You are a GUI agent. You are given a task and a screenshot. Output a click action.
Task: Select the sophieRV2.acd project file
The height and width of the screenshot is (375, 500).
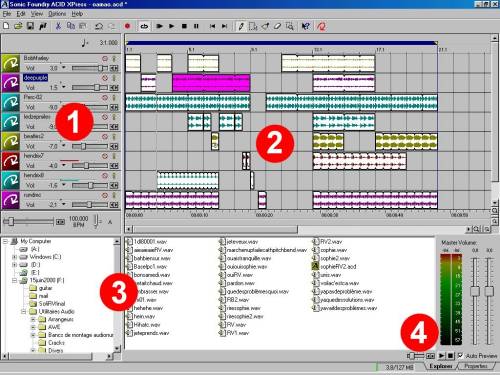[x=334, y=266]
